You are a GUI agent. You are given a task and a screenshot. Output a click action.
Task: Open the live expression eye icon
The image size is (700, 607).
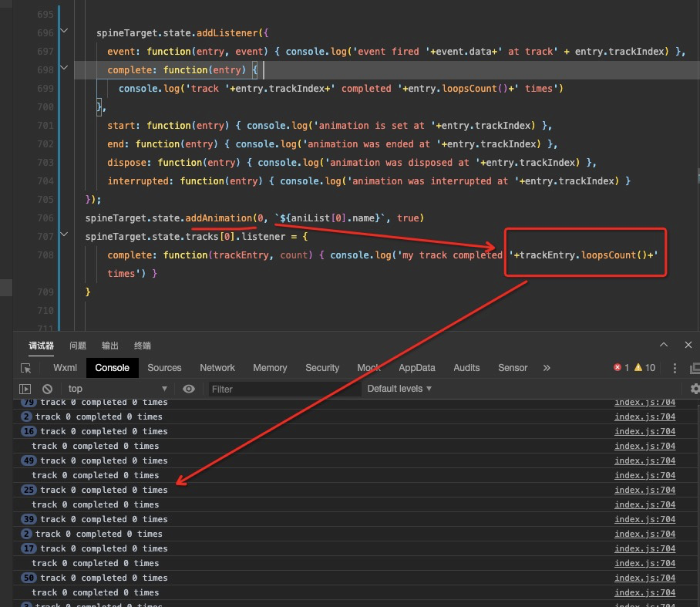pyautogui.click(x=189, y=389)
